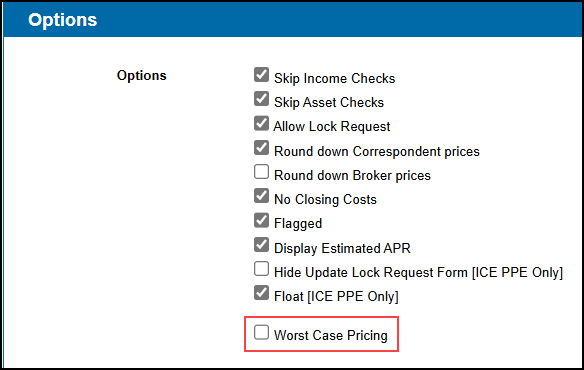Viewport: 584px width, 370px height.
Task: Check Hide Update Lock Request Form box
Action: pyautogui.click(x=261, y=269)
